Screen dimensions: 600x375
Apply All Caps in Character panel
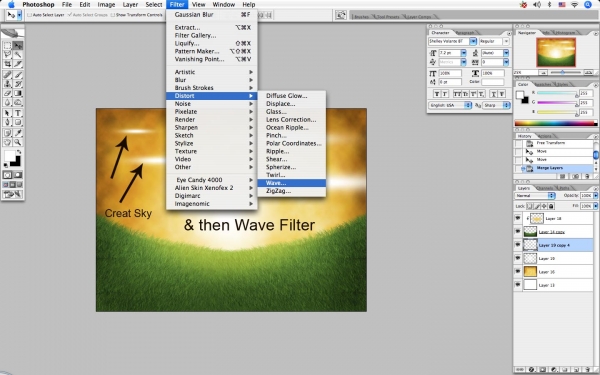pos(457,94)
